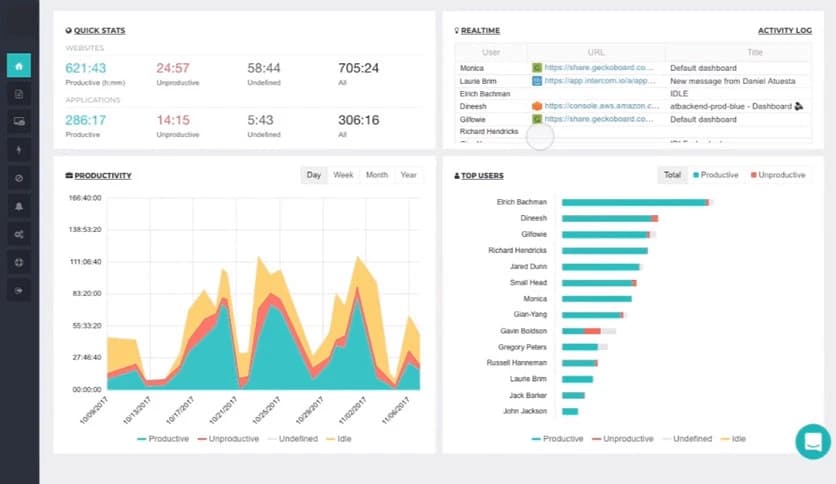Select the blocked circle sidebar icon
Image resolution: width=836 pixels, height=484 pixels.
pyautogui.click(x=19, y=178)
